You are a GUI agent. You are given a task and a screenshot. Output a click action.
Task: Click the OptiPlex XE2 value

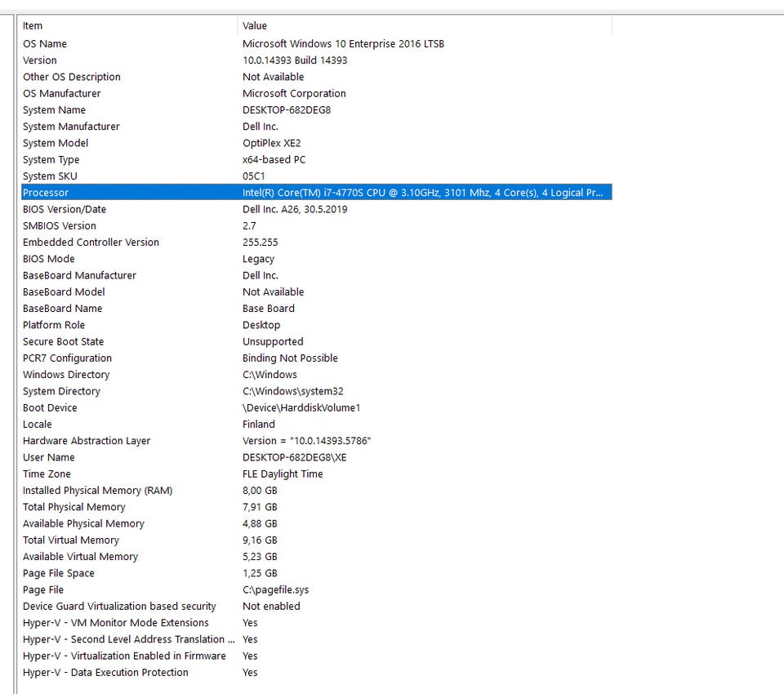click(x=271, y=143)
